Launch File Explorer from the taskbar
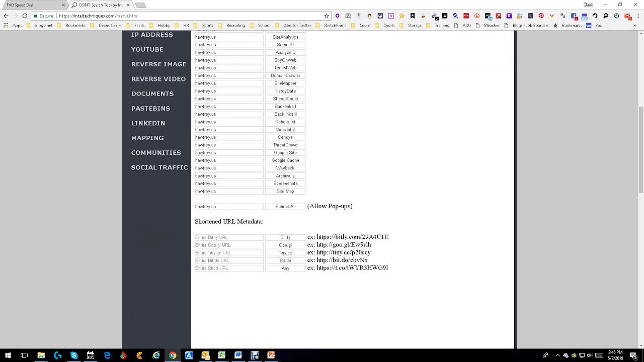Viewport: 644px width, 362px height. point(41,355)
